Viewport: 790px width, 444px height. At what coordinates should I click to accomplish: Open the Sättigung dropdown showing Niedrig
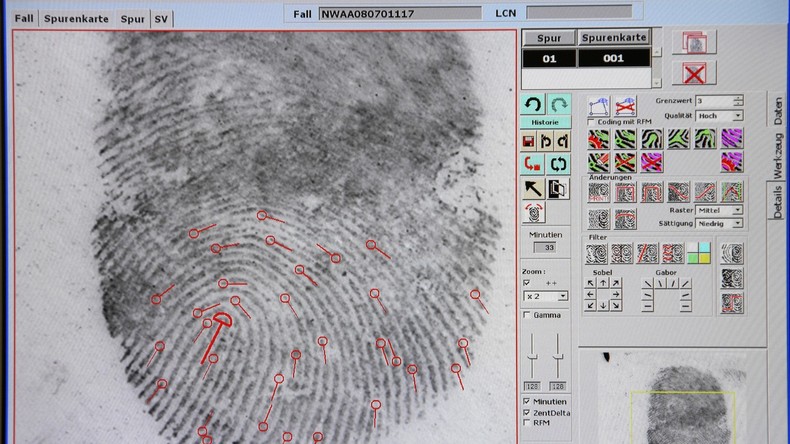tap(719, 223)
